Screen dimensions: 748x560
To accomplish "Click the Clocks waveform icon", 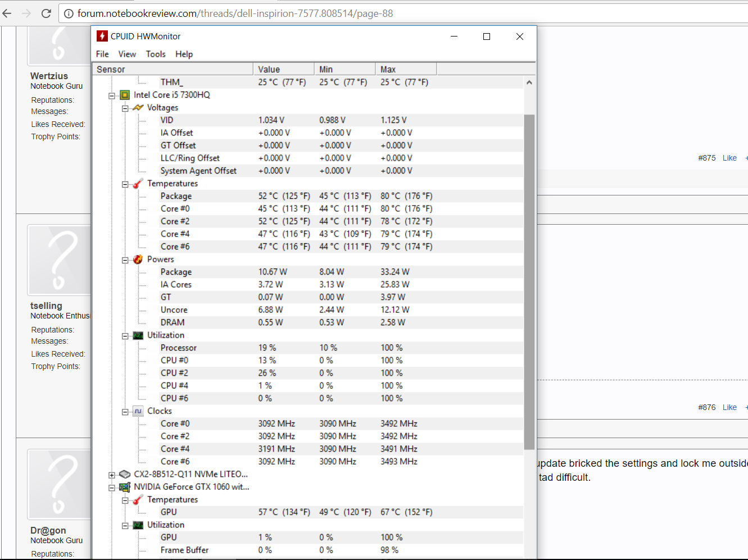I will click(138, 411).
